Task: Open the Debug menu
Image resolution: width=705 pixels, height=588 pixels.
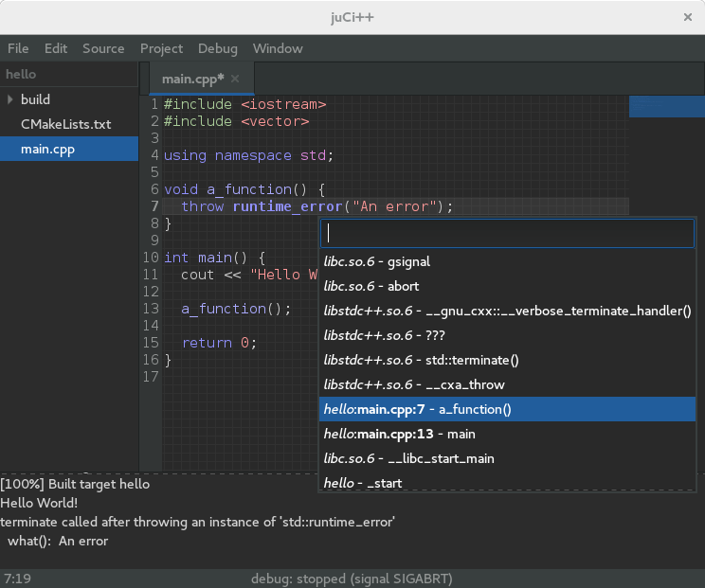Action: point(218,48)
